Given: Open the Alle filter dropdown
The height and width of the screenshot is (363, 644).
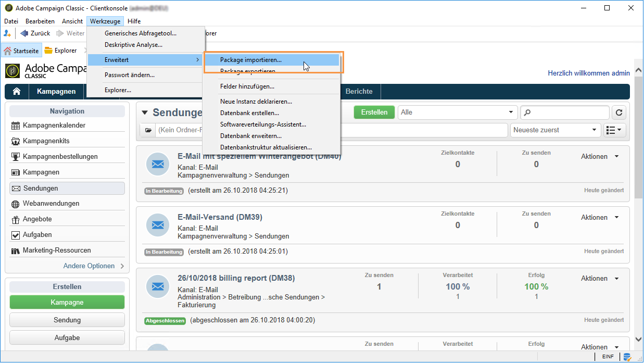Looking at the screenshot, I should tap(457, 112).
